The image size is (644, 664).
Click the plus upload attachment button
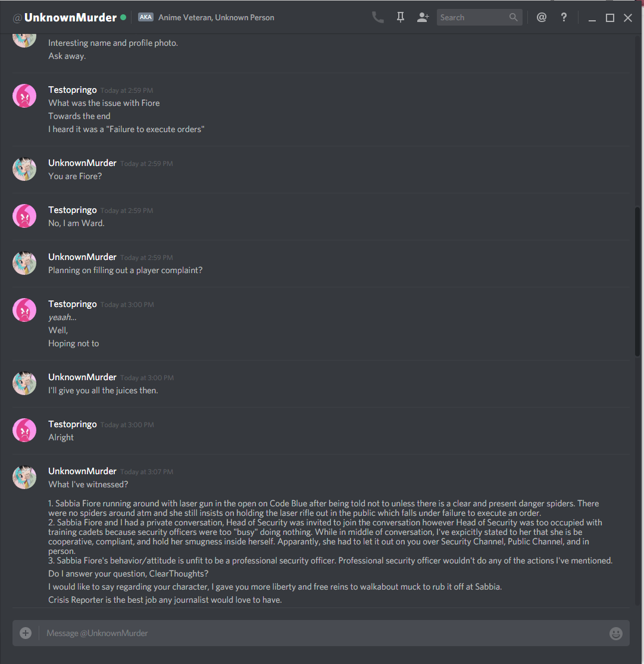click(26, 632)
